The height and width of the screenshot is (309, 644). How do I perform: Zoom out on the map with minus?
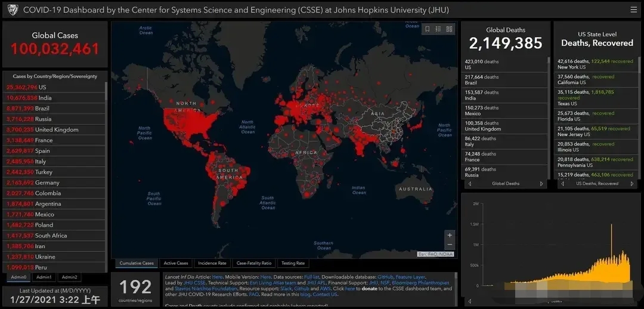(x=450, y=245)
